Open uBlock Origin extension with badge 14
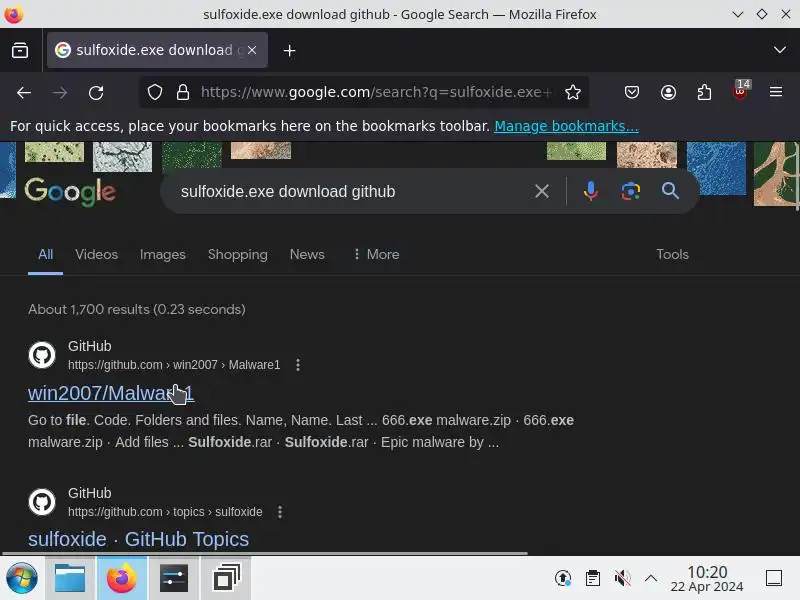Image resolution: width=800 pixels, height=600 pixels. click(x=741, y=90)
